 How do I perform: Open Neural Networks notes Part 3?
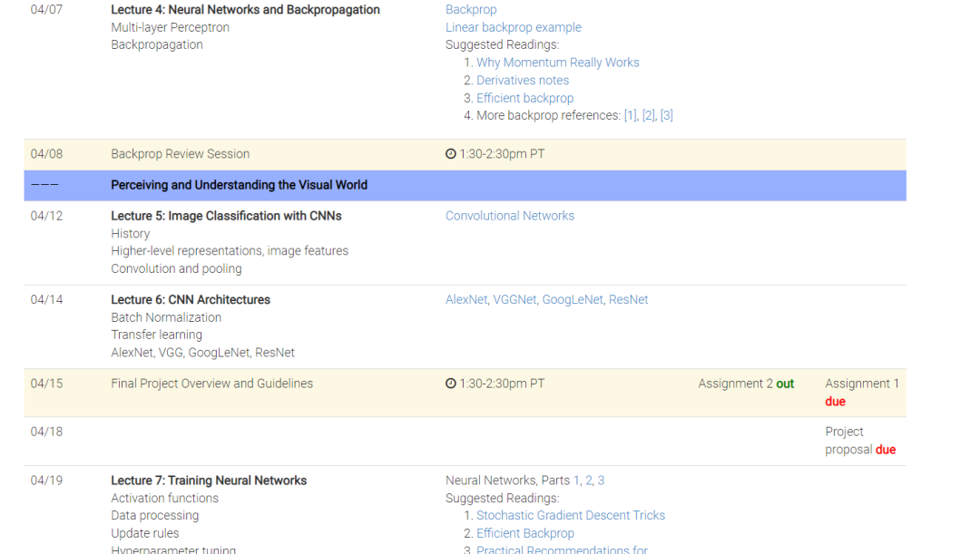point(601,481)
